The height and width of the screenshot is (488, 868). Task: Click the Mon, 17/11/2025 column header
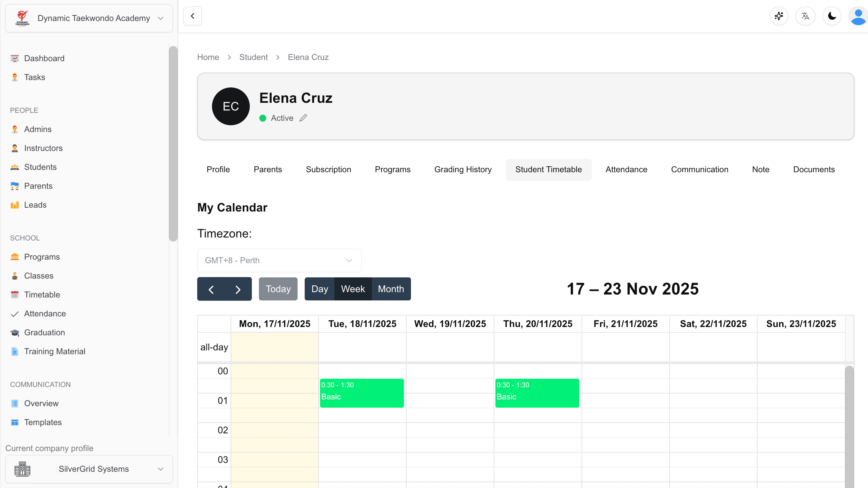275,324
